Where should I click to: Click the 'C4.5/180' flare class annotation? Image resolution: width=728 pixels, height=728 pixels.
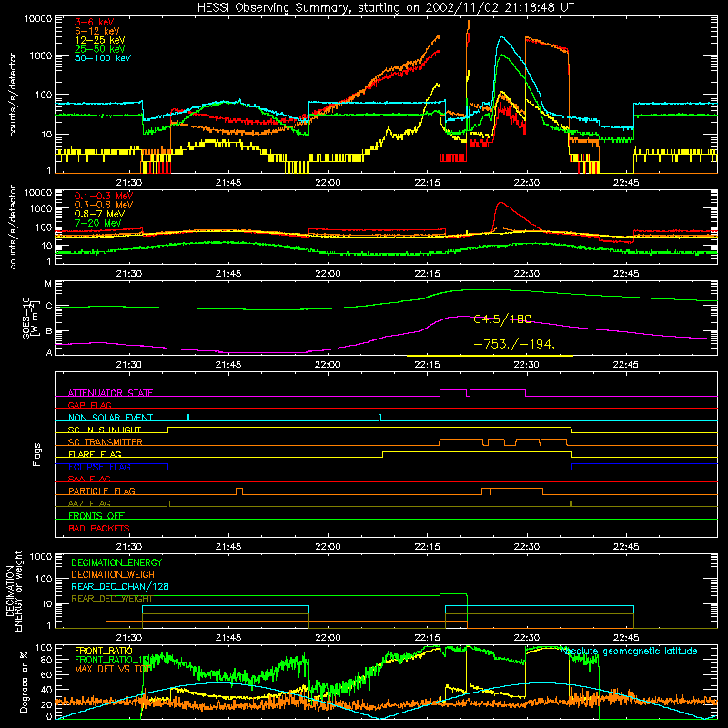point(503,319)
